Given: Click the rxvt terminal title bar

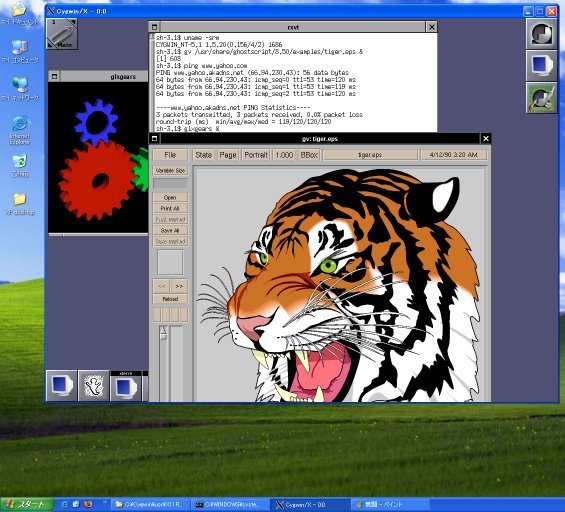Looking at the screenshot, I should 293,27.
